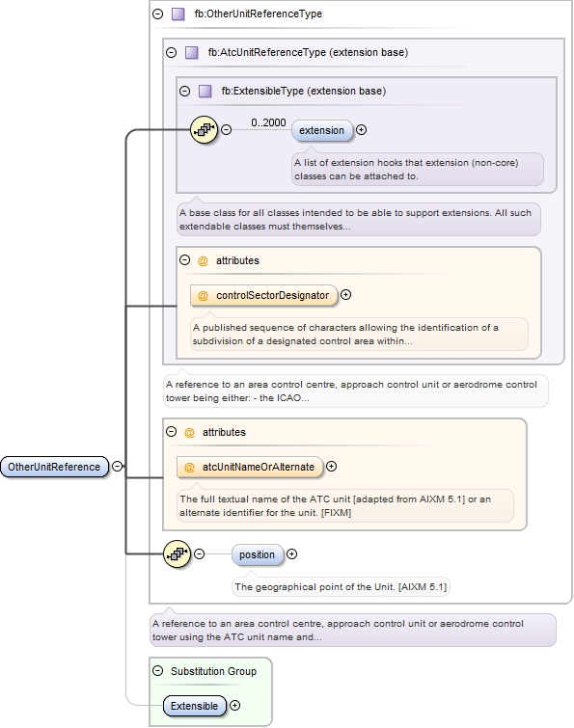Expand the position element plus button

pyautogui.click(x=291, y=553)
